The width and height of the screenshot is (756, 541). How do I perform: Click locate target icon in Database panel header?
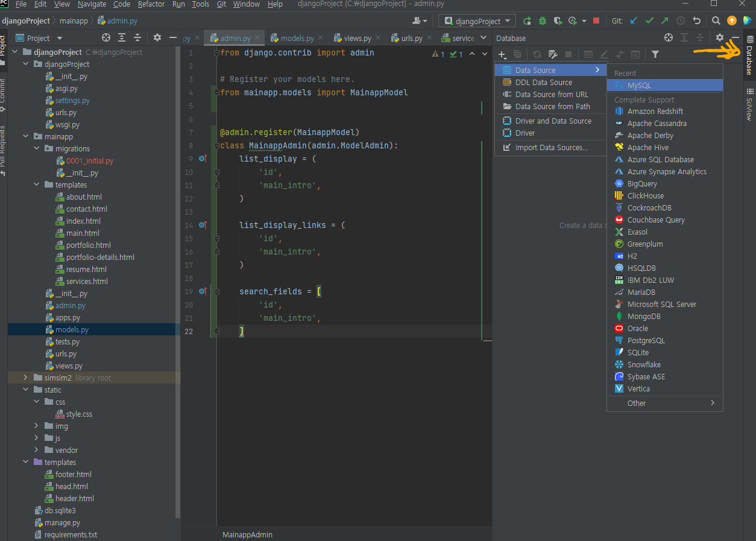click(x=669, y=37)
